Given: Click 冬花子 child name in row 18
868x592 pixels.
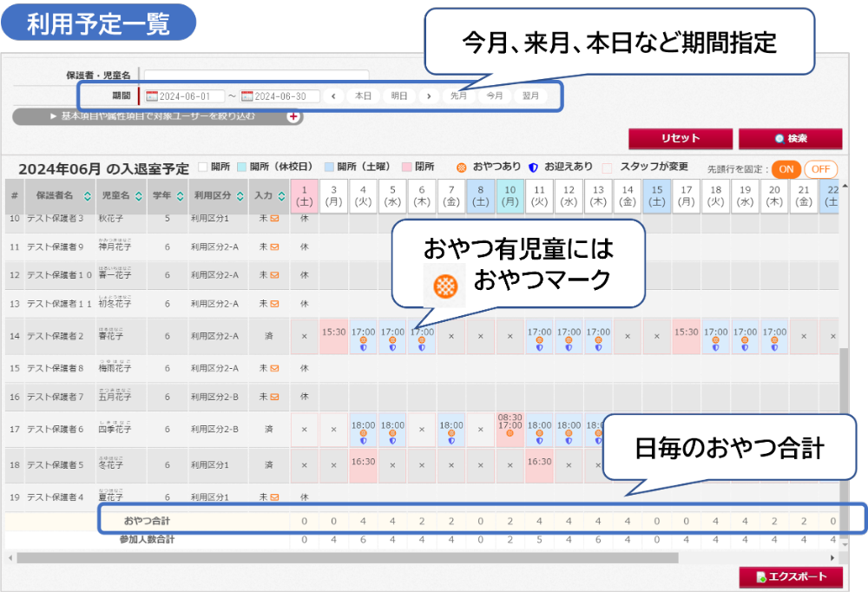Looking at the screenshot, I should (111, 465).
